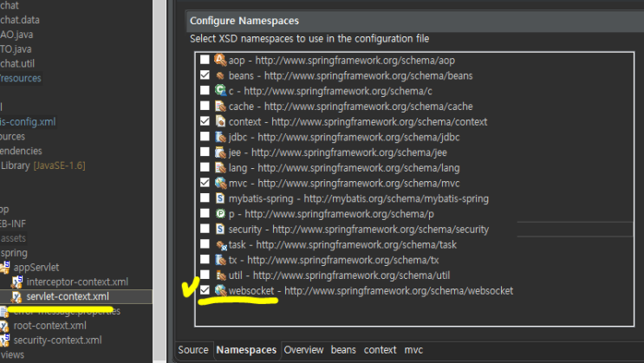Enable the security namespace checkbox

tap(205, 229)
